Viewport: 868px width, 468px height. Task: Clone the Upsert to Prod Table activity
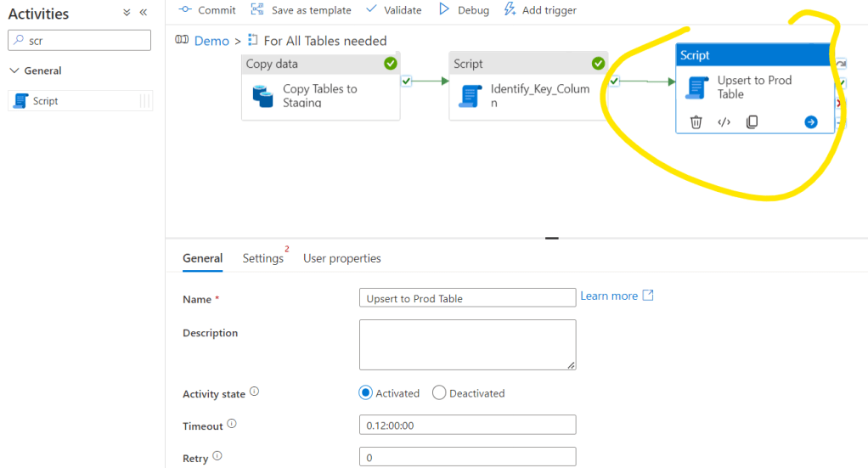point(752,122)
